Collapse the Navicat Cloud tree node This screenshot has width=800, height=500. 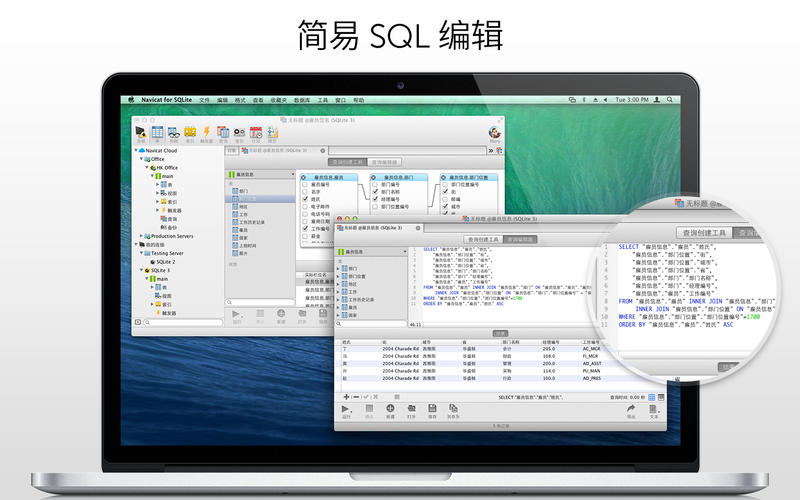point(136,151)
